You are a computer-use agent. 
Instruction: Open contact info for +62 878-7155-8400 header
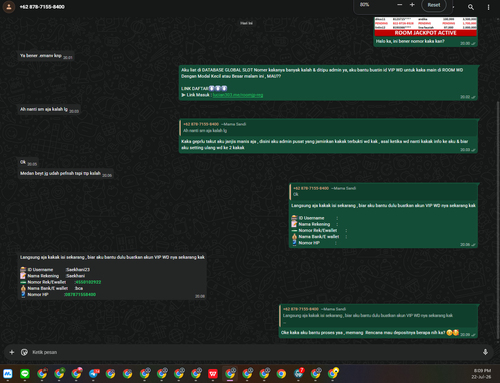[42, 7]
